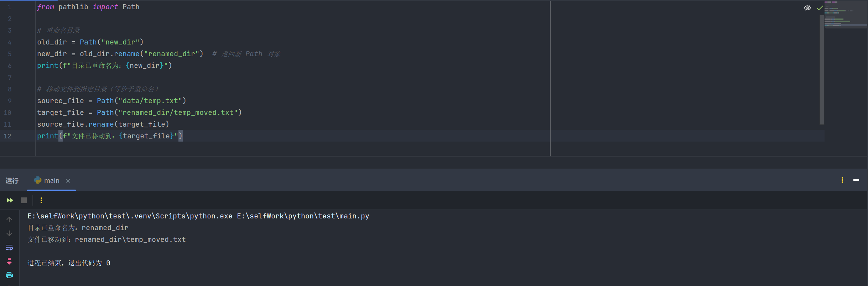Hide the Run tool window with the minimize dash
Screen dimensions: 868x286
coord(856,180)
